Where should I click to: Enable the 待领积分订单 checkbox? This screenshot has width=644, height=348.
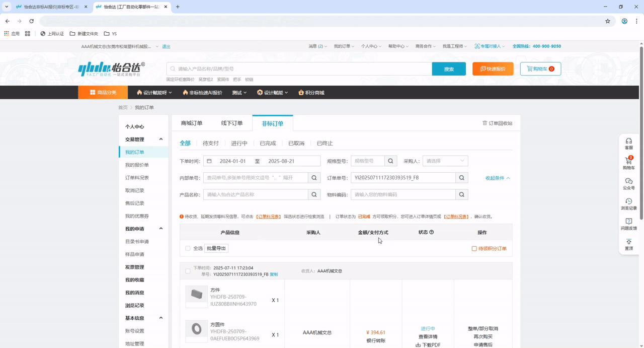tap(474, 249)
